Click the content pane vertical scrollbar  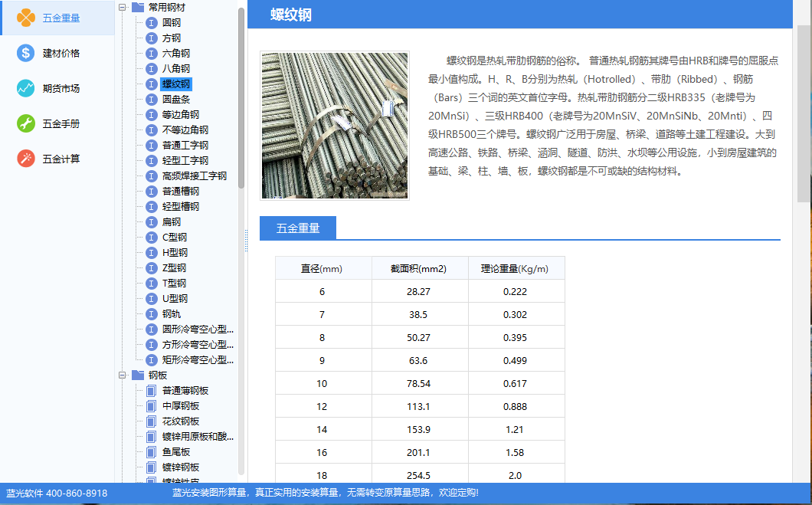pyautogui.click(x=804, y=114)
